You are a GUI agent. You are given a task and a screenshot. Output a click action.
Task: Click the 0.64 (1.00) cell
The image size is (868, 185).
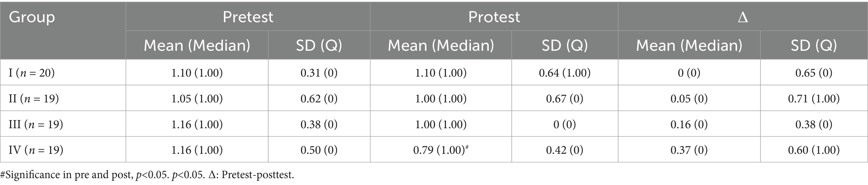point(565,73)
